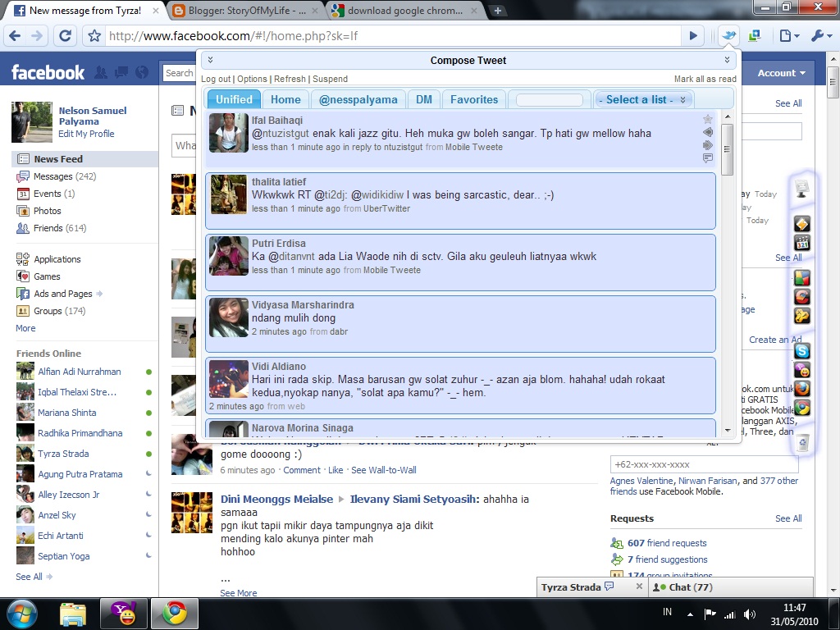This screenshot has width=840, height=630.
Task: Reply to Ifal Baihaqi's tweet with the arrow icon
Action: point(708,132)
